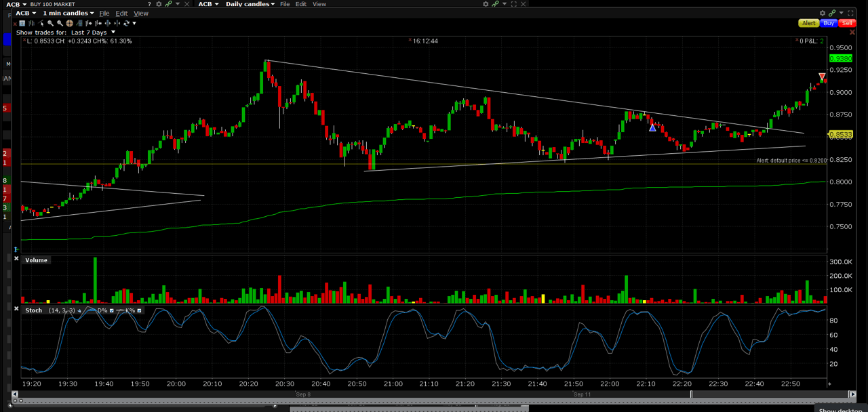Toggle the K% line checkbox in Stoch

pyautogui.click(x=139, y=310)
